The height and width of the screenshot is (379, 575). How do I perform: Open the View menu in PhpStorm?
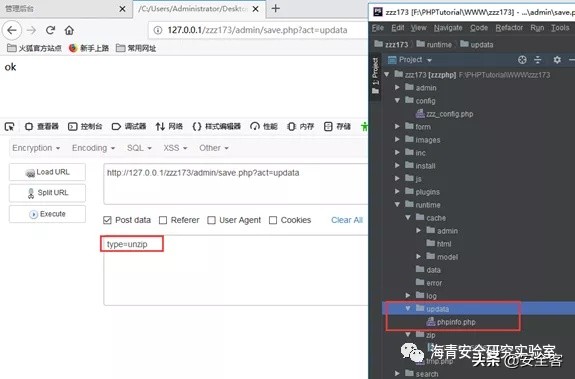[x=418, y=28]
